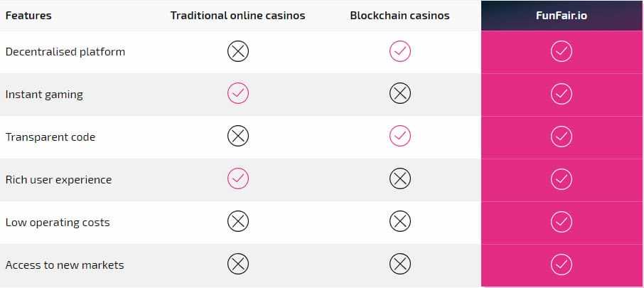Image resolution: width=644 pixels, height=288 pixels.
Task: Click Traditional casinos cross for Decentralised platform
Action: point(238,51)
